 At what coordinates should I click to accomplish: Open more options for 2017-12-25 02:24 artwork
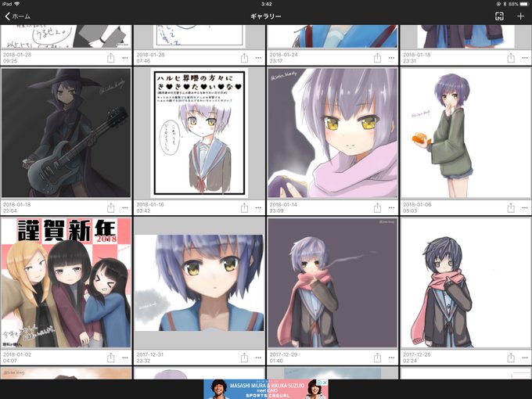pyautogui.click(x=525, y=358)
